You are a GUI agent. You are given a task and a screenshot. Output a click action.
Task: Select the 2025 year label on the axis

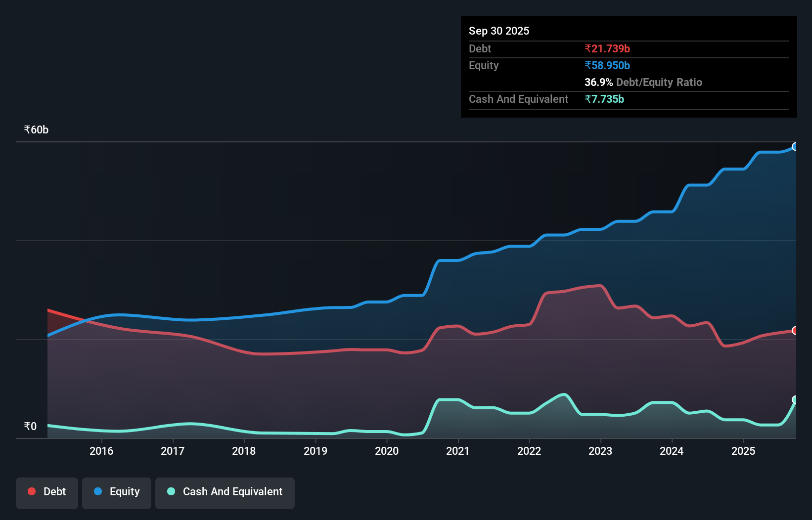[x=744, y=451]
